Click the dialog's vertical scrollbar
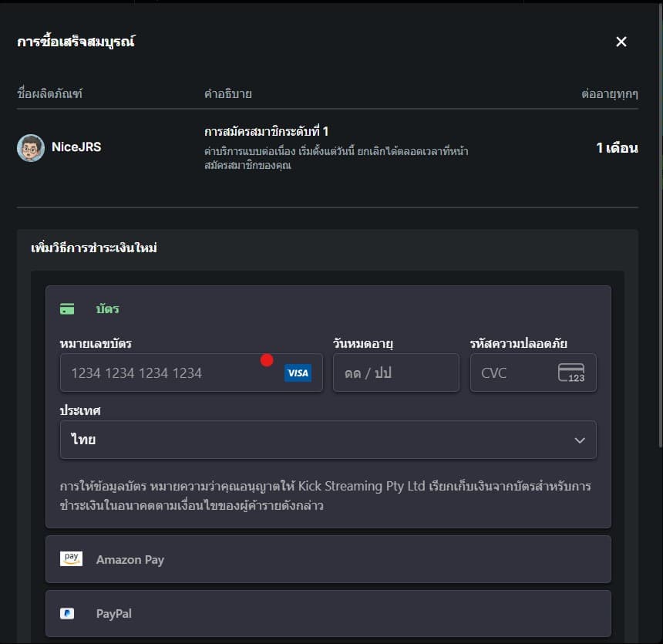 coord(661,224)
